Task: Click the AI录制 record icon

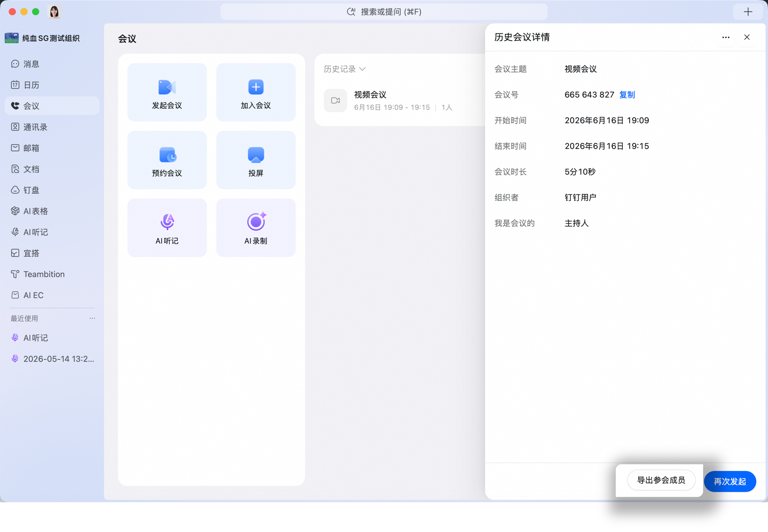Action: point(256,221)
